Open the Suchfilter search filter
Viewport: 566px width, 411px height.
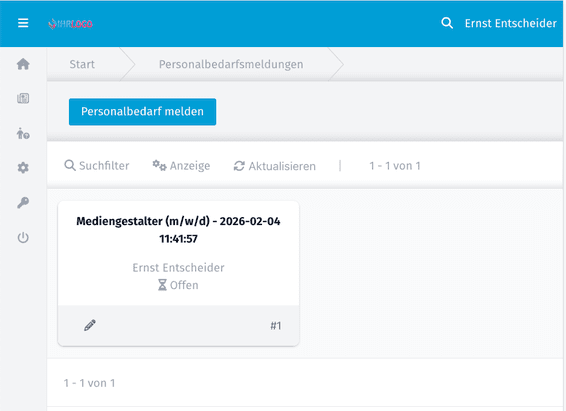click(x=96, y=166)
